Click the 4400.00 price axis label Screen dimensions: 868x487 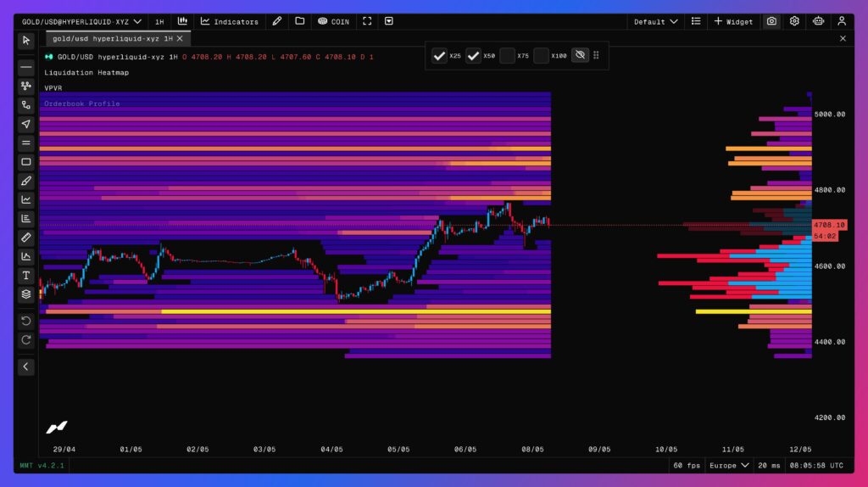point(829,342)
